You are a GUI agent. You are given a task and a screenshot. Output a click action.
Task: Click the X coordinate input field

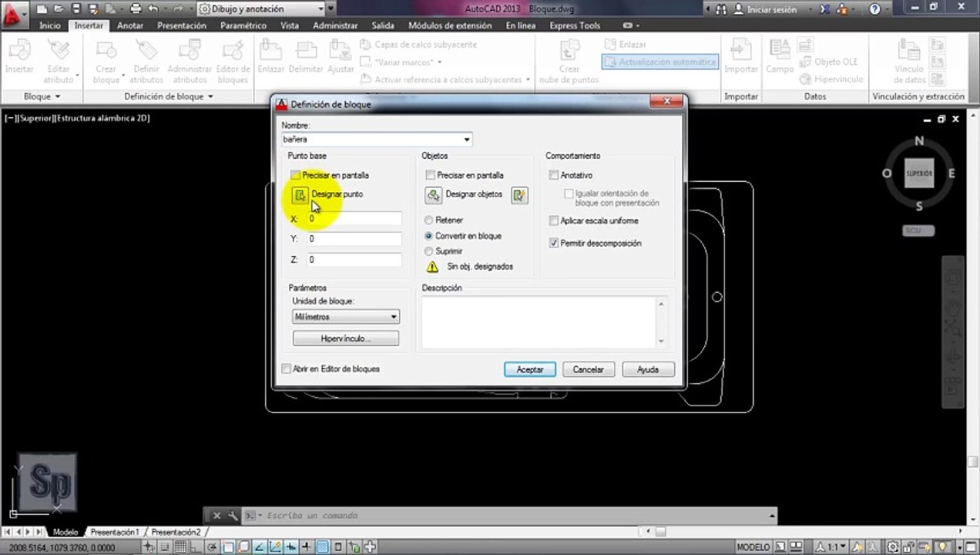(x=354, y=219)
